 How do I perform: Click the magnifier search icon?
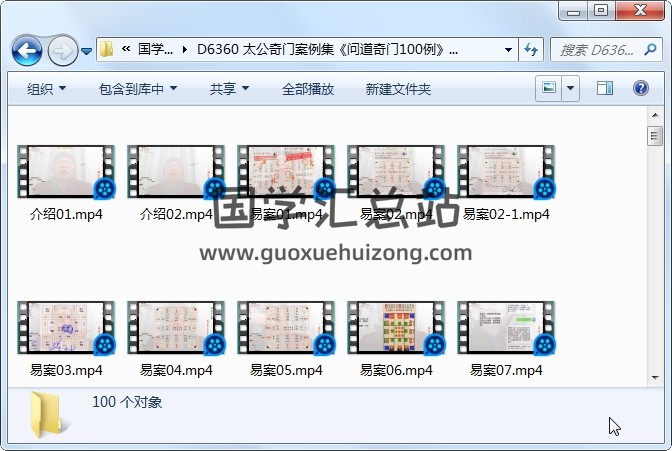[x=650, y=50]
